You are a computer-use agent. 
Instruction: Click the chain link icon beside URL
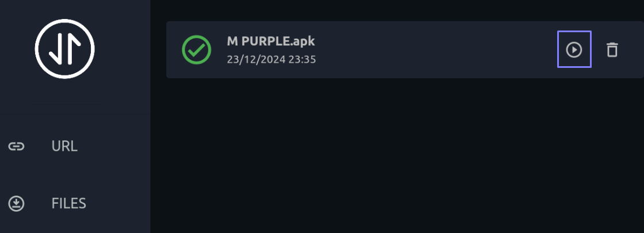[17, 146]
